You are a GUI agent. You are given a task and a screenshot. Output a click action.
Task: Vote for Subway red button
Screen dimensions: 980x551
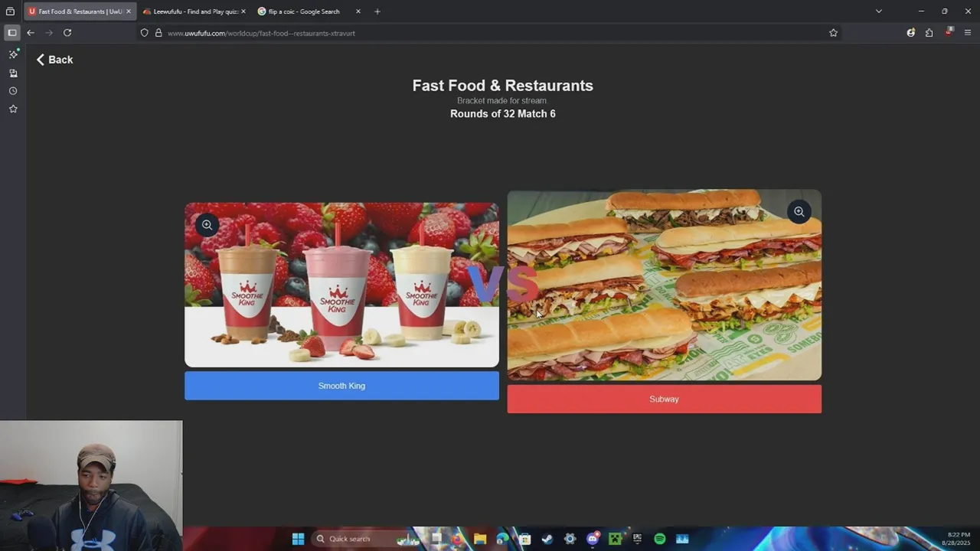click(x=664, y=399)
